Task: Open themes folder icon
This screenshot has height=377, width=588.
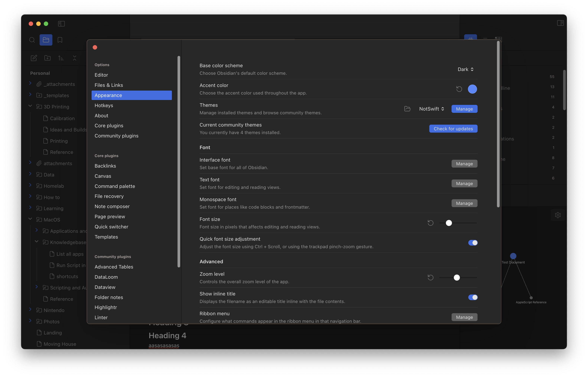Action: (x=407, y=109)
